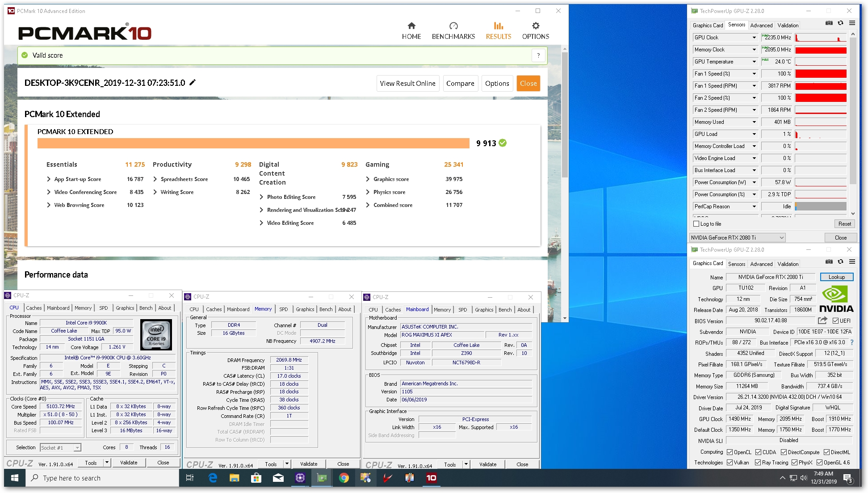The width and height of the screenshot is (868, 493).
Task: Click camera icon in lower GPU-Z window
Action: coord(829,262)
